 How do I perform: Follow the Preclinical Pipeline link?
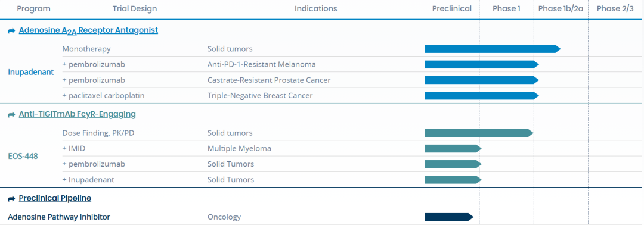(x=55, y=198)
